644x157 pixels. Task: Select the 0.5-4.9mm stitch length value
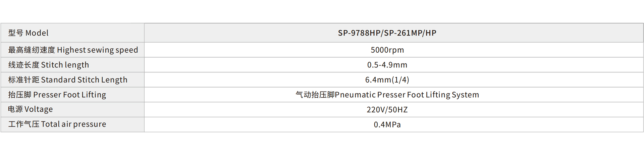click(x=387, y=65)
